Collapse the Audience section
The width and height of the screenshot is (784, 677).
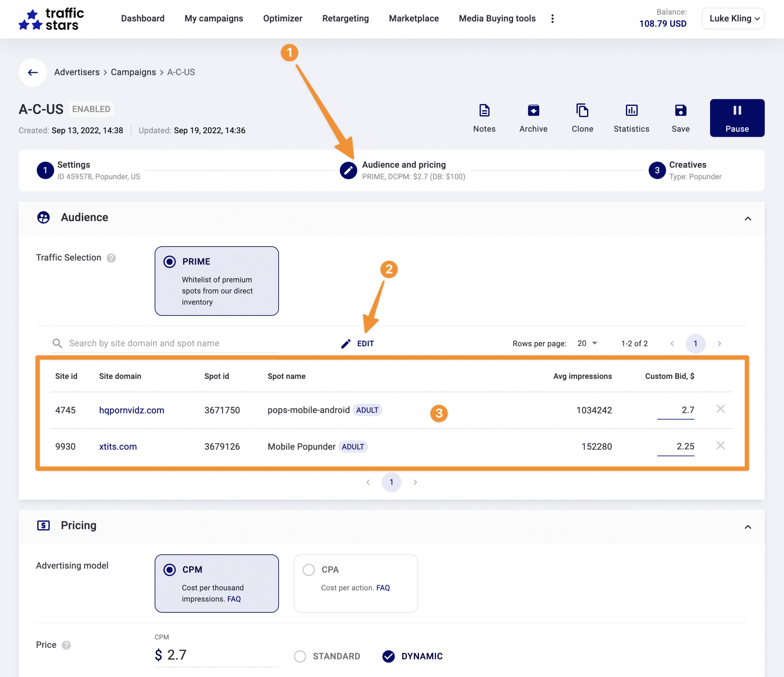pyautogui.click(x=748, y=218)
